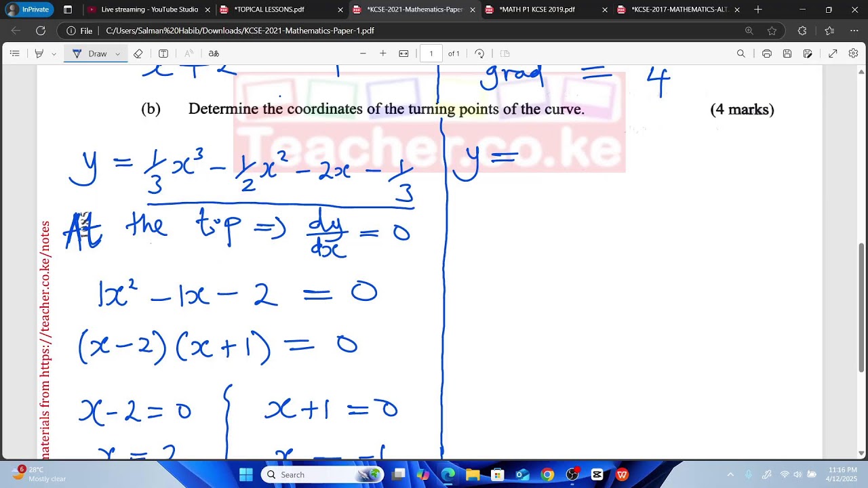Image resolution: width=868 pixels, height=488 pixels.
Task: Open Microsoft Store from taskbar
Action: point(498,474)
